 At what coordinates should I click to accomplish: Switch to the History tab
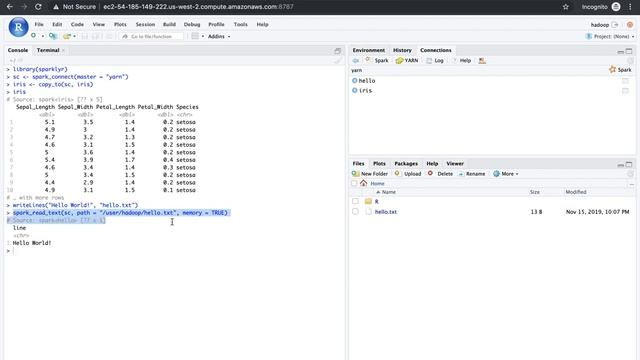point(402,50)
